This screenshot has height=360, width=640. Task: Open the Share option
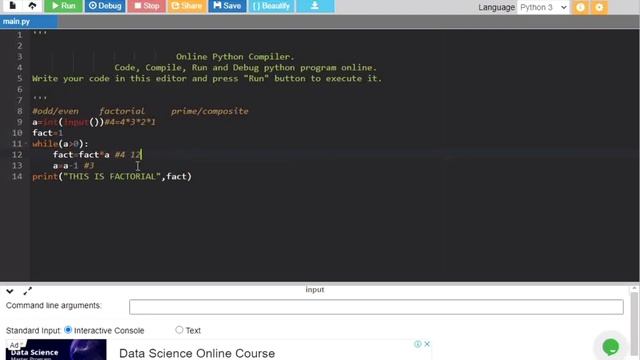click(187, 6)
